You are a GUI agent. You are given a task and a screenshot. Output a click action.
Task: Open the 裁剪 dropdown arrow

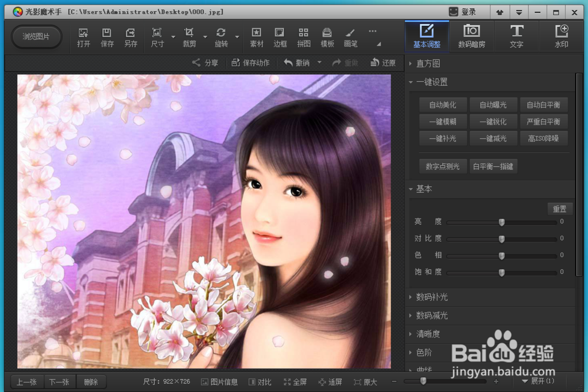point(205,37)
